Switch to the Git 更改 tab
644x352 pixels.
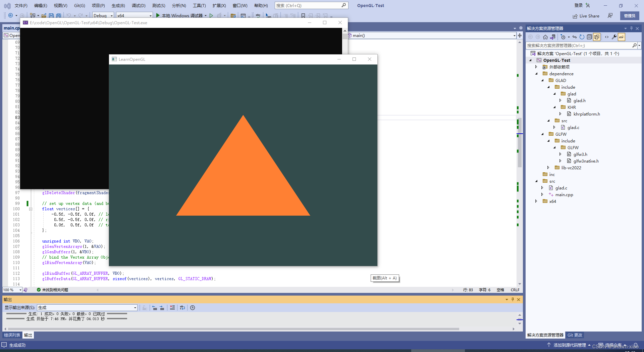575,335
